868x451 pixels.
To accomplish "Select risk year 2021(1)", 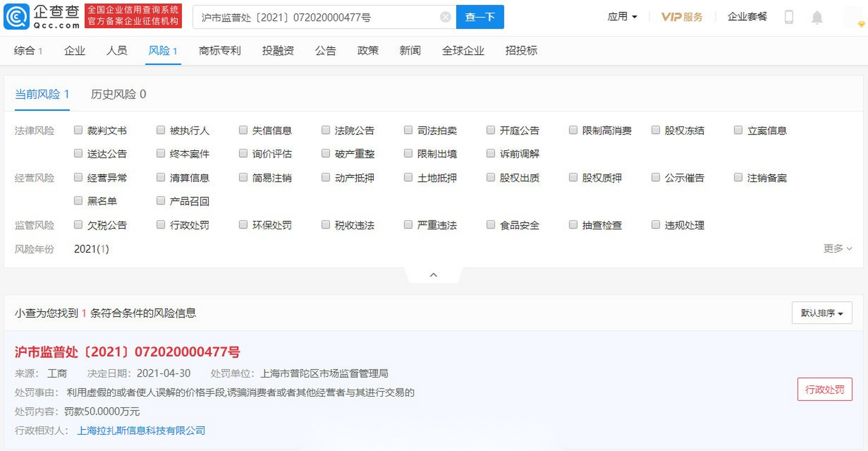I will tap(91, 249).
